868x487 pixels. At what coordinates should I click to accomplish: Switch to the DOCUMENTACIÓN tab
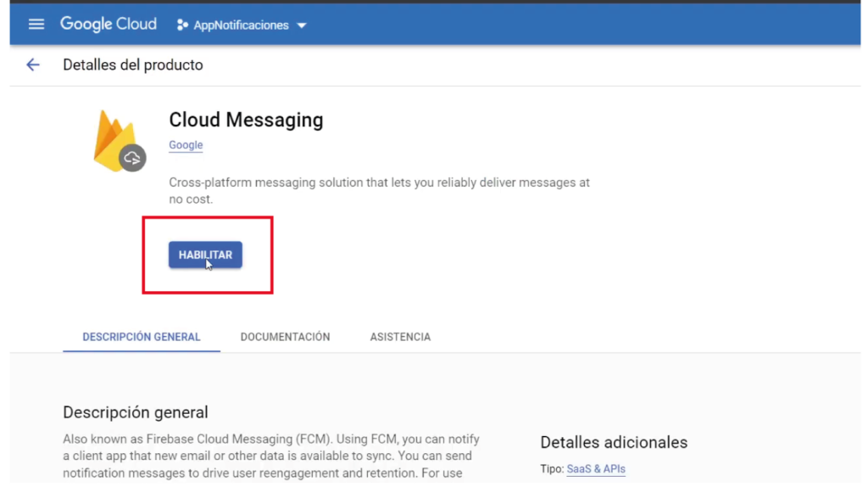[x=285, y=337]
